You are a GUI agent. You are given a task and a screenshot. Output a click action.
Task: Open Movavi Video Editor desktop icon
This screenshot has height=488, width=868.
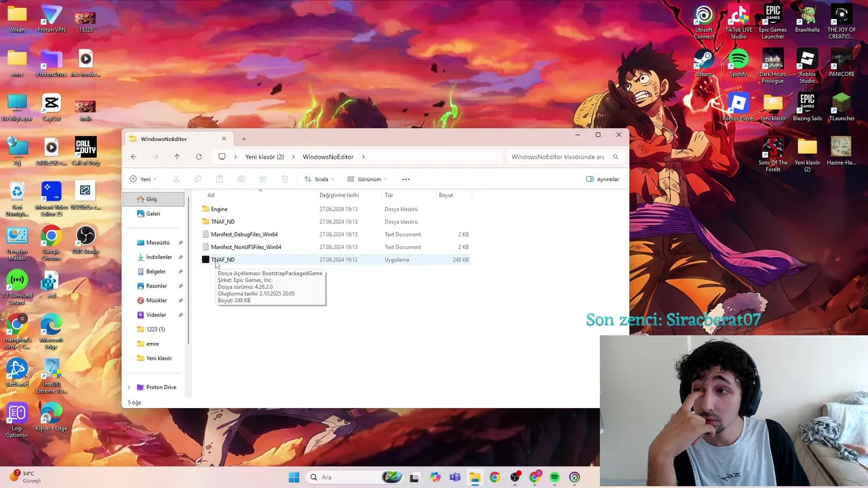click(51, 199)
